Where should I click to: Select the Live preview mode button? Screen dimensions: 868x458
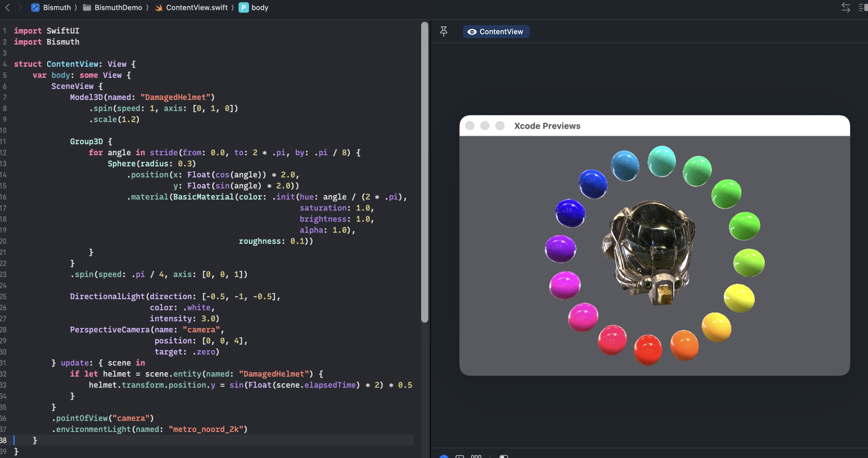(x=443, y=456)
